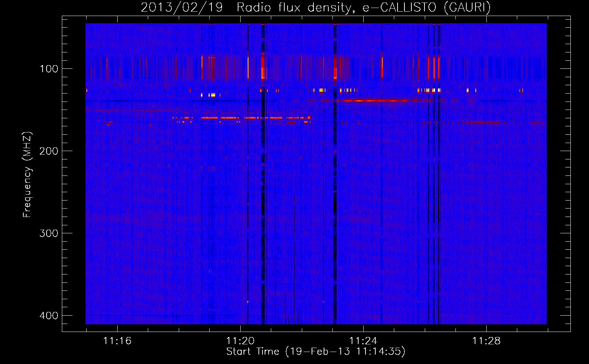Click 'Start Time (19-Feb-13 11:14:35)' label
This screenshot has width=589, height=364.
(316, 352)
